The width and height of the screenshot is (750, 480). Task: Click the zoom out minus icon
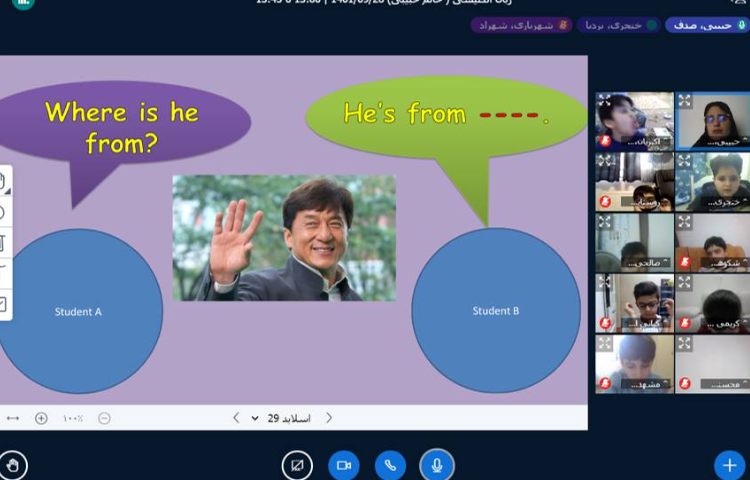[104, 418]
